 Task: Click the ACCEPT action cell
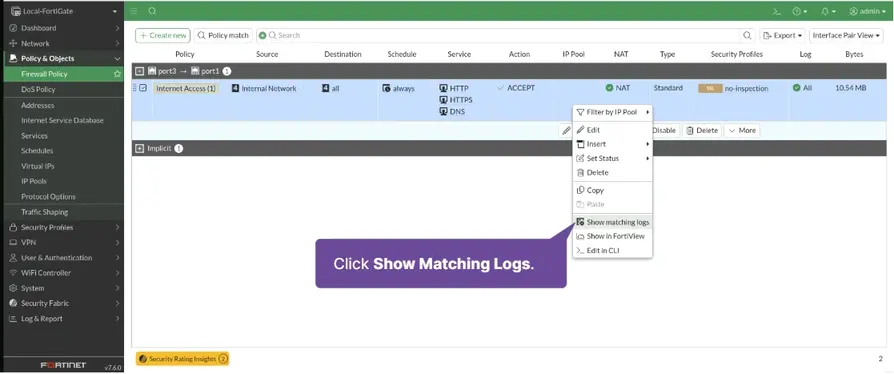tap(516, 88)
